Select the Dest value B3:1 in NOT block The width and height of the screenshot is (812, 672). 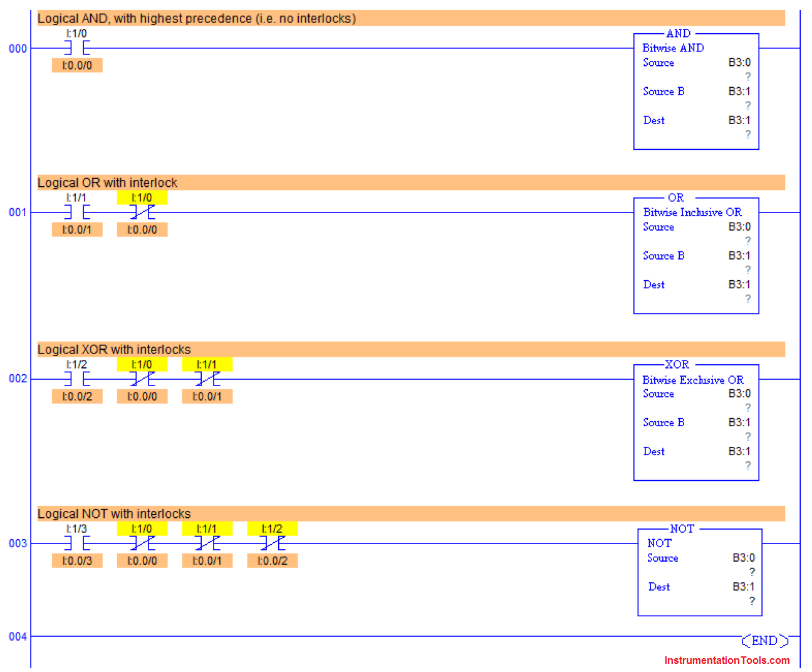pyautogui.click(x=743, y=587)
